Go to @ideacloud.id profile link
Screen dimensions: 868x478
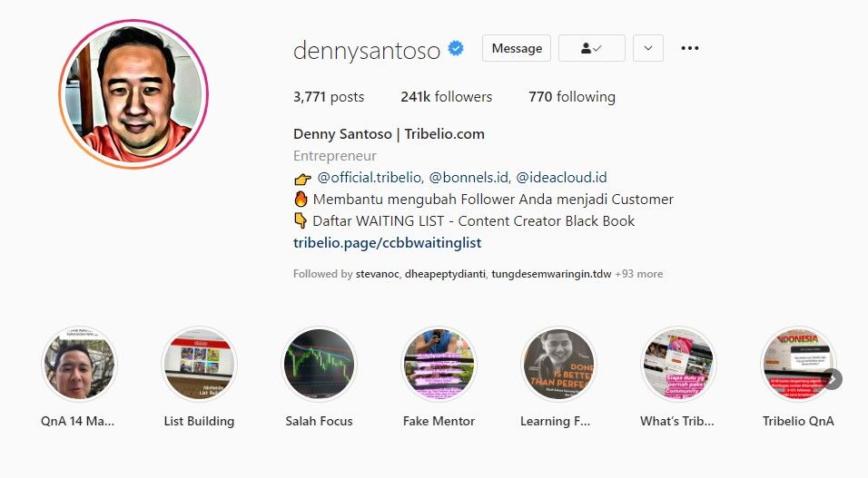point(561,178)
